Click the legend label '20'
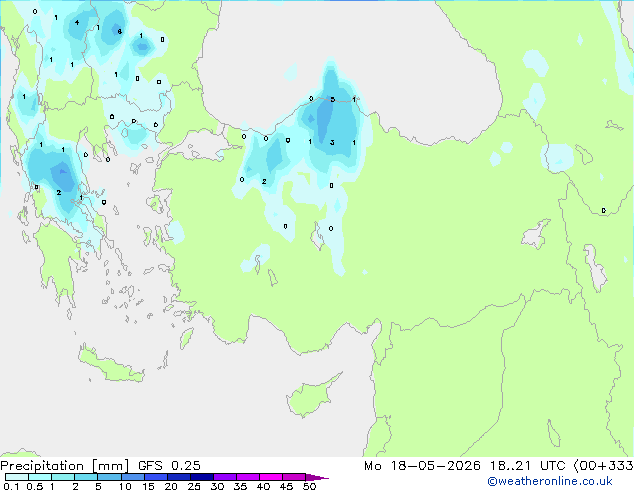This screenshot has height=490, width=634. (171, 486)
